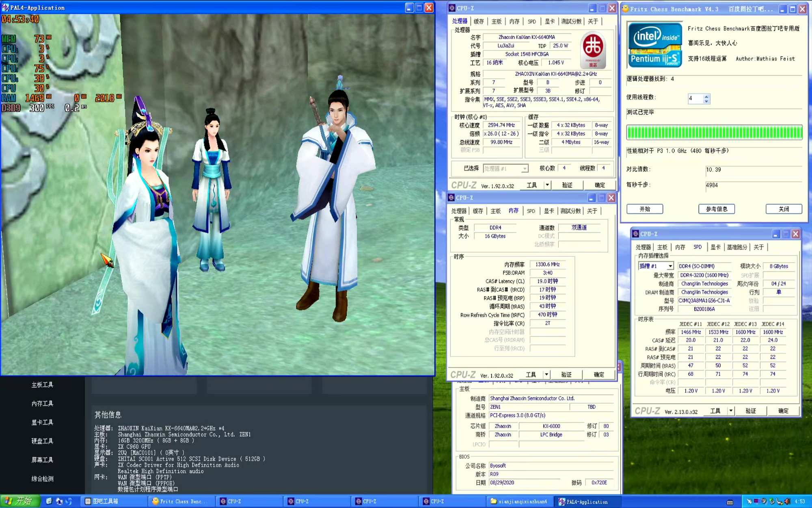
Task: Click the 使用线程数 thread count field
Action: pos(695,99)
